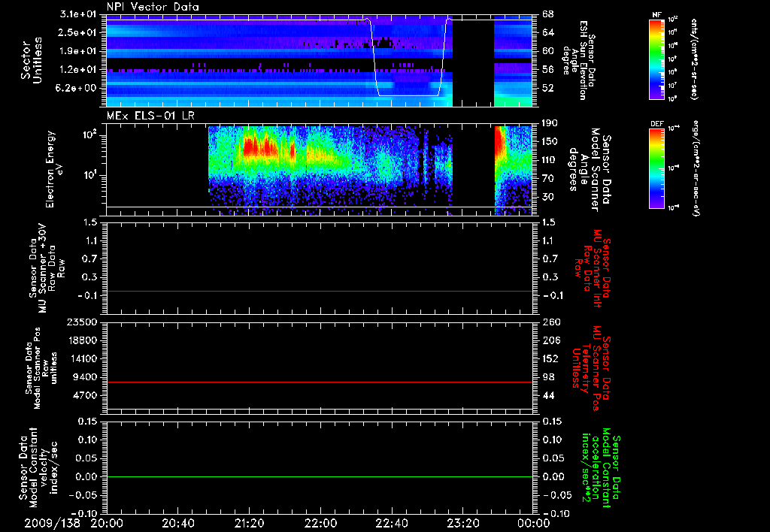Click the DEF color bar scale

[x=657, y=168]
